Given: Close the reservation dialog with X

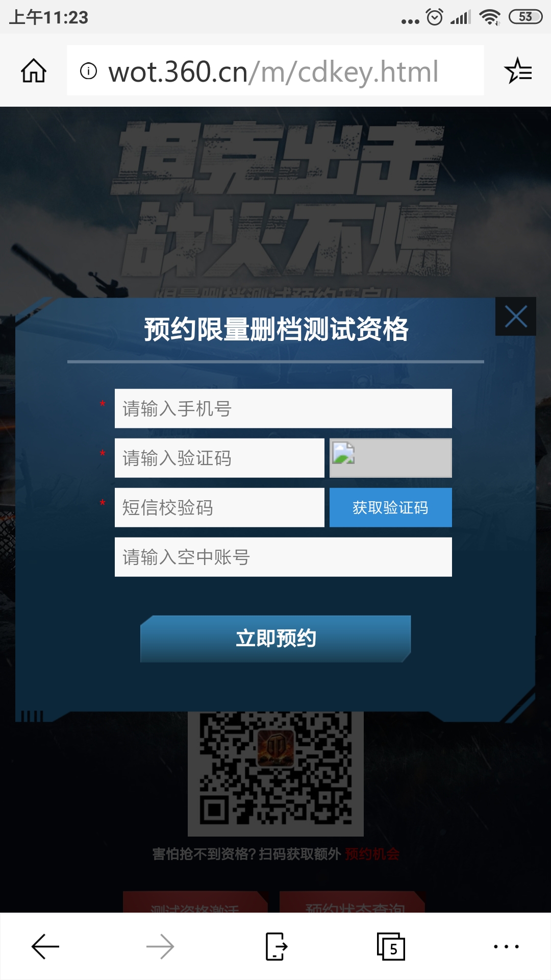Looking at the screenshot, I should (x=516, y=316).
